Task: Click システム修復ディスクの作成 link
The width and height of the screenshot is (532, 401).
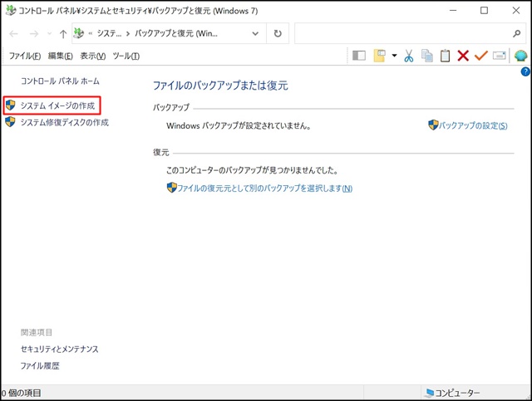Action: click(x=65, y=122)
